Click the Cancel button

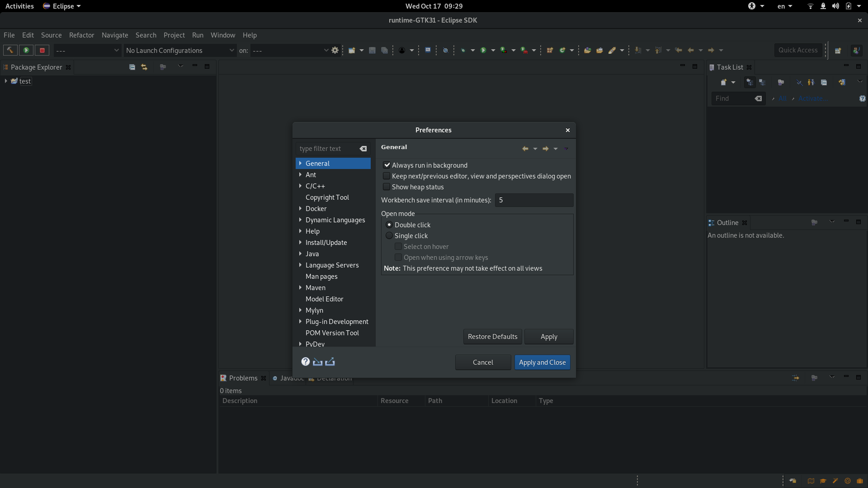click(483, 362)
